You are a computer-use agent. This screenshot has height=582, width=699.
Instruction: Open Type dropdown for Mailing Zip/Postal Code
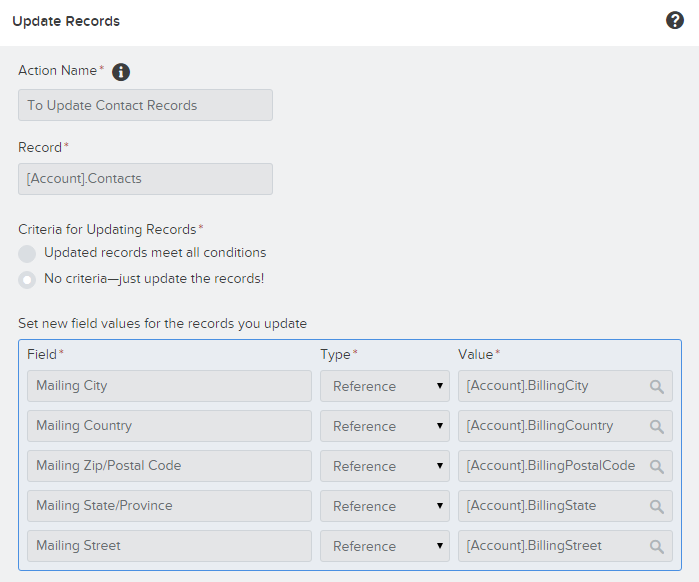pos(384,466)
